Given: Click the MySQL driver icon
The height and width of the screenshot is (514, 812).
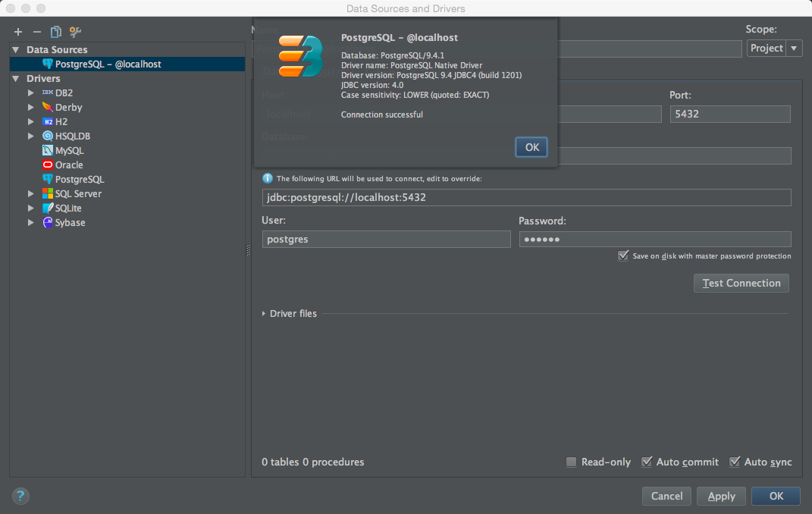Looking at the screenshot, I should click(x=48, y=151).
